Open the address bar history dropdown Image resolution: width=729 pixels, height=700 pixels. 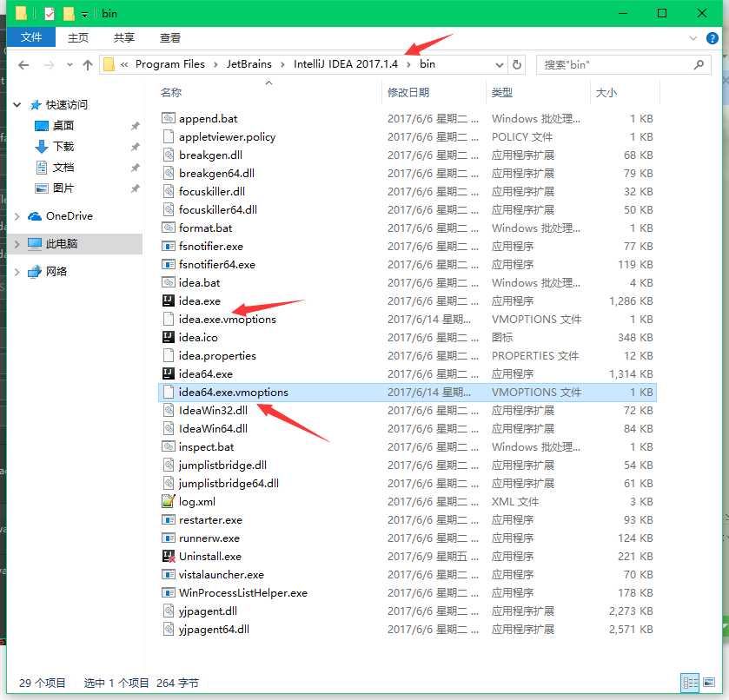coord(500,65)
